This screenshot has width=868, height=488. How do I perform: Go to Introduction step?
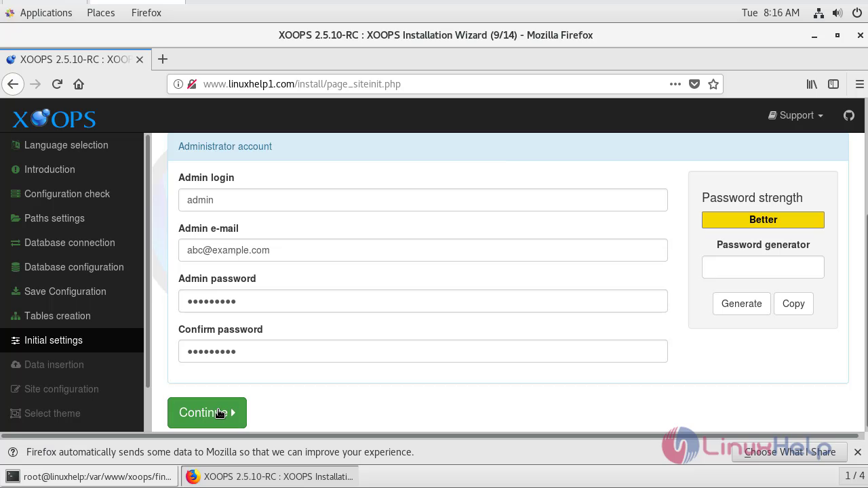(x=50, y=169)
